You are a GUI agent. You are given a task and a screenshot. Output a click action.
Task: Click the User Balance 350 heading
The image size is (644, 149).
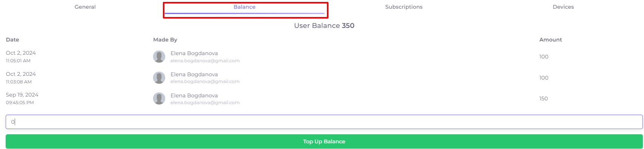click(x=324, y=26)
